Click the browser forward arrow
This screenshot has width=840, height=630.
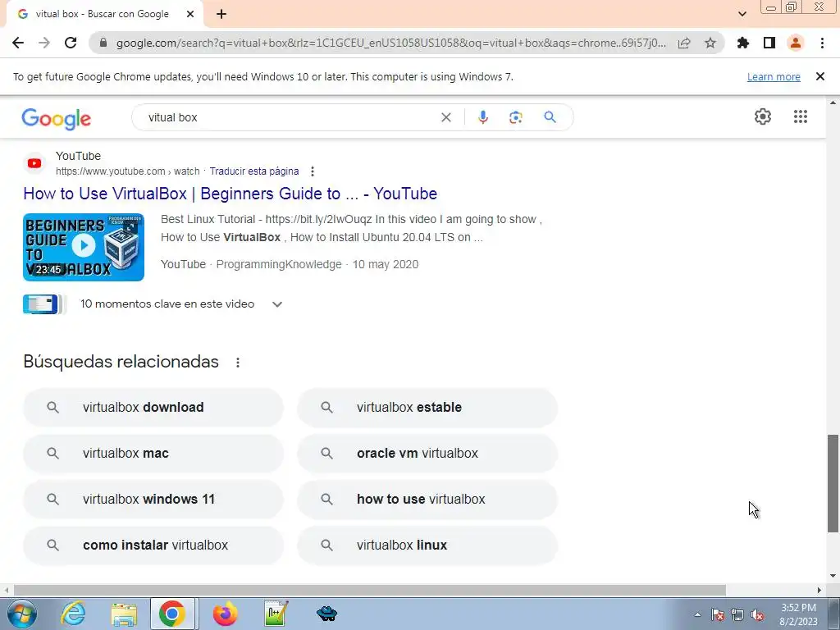(x=44, y=43)
